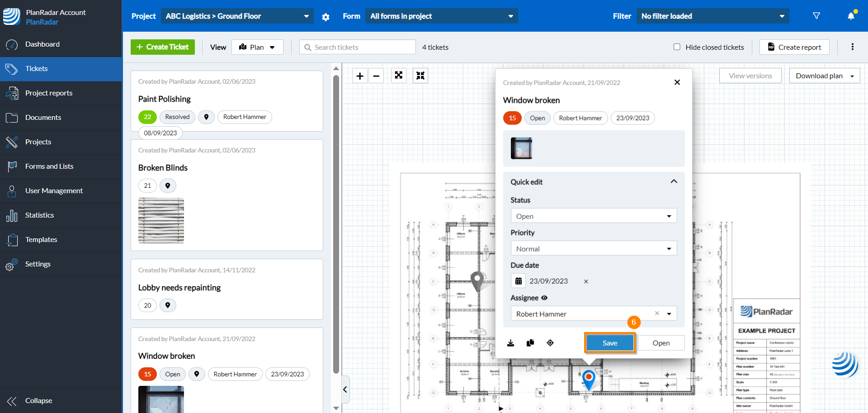The width and height of the screenshot is (868, 413).
Task: Click the green Create Ticket button
Action: [163, 47]
